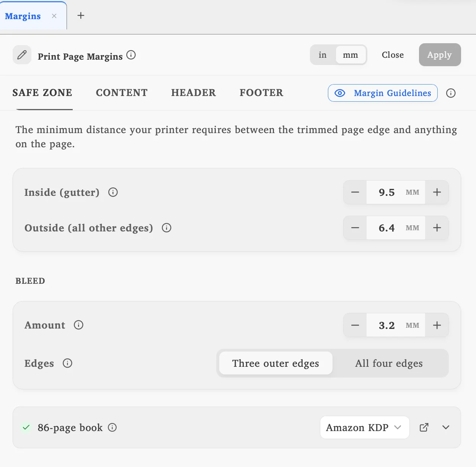This screenshot has height=467, width=476.
Task: Show info for Inside (gutter)
Action: coord(113,192)
